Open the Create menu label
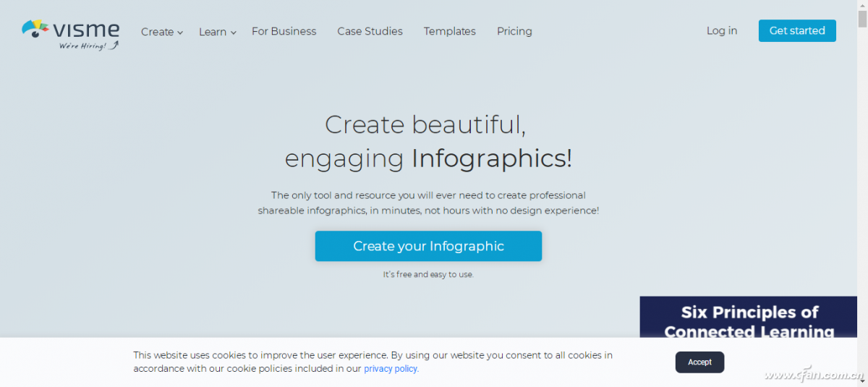The height and width of the screenshot is (387, 868). 157,32
